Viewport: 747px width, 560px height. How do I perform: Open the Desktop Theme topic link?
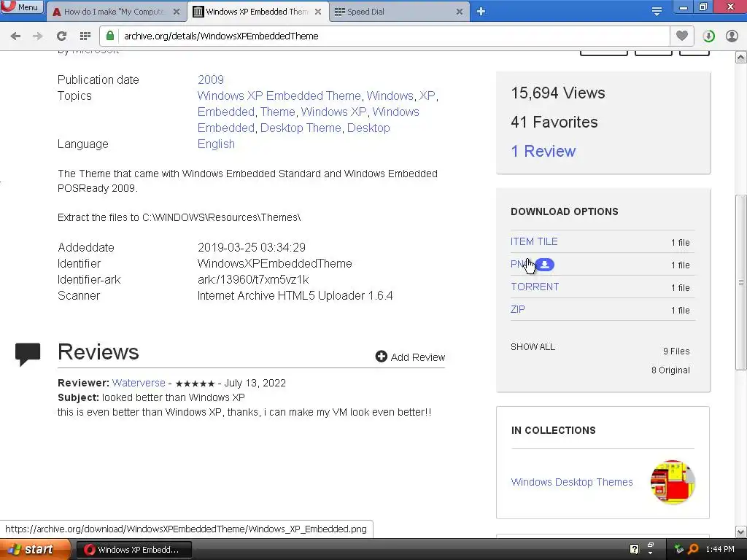301,128
